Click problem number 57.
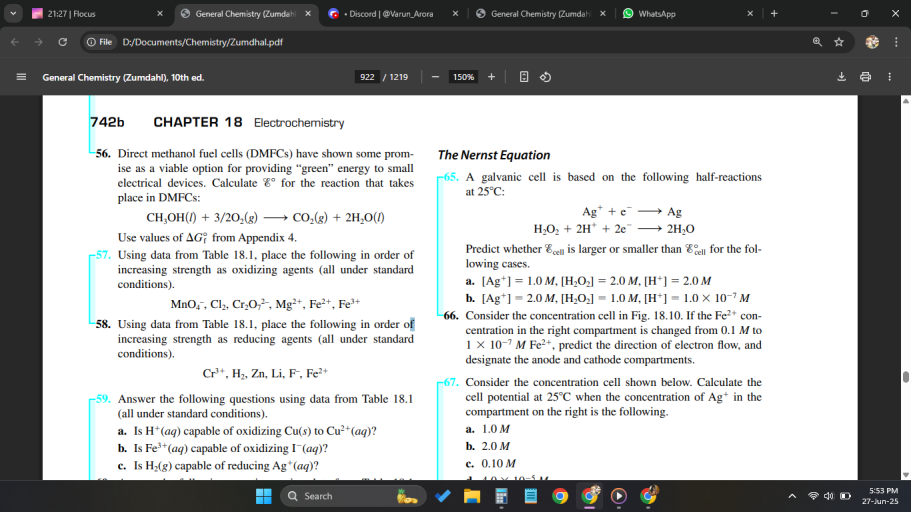 (103, 255)
